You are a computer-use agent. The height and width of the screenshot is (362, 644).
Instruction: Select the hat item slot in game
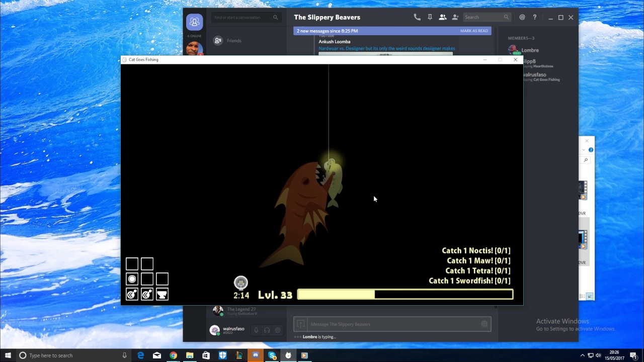(x=162, y=295)
